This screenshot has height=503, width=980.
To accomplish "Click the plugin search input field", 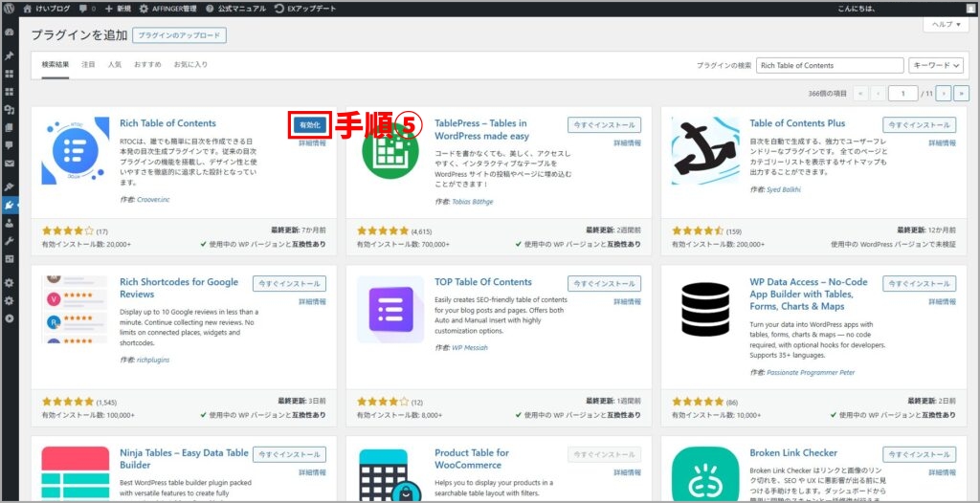I will click(829, 65).
